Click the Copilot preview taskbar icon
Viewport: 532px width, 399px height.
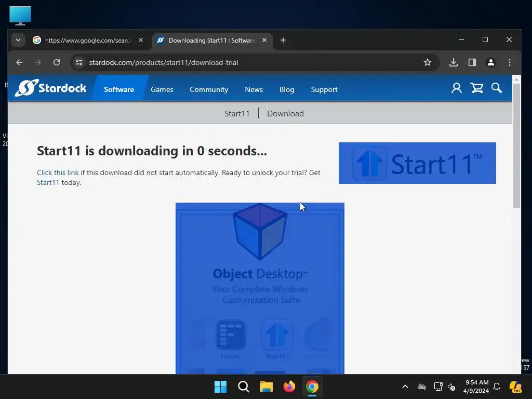[x=516, y=387]
